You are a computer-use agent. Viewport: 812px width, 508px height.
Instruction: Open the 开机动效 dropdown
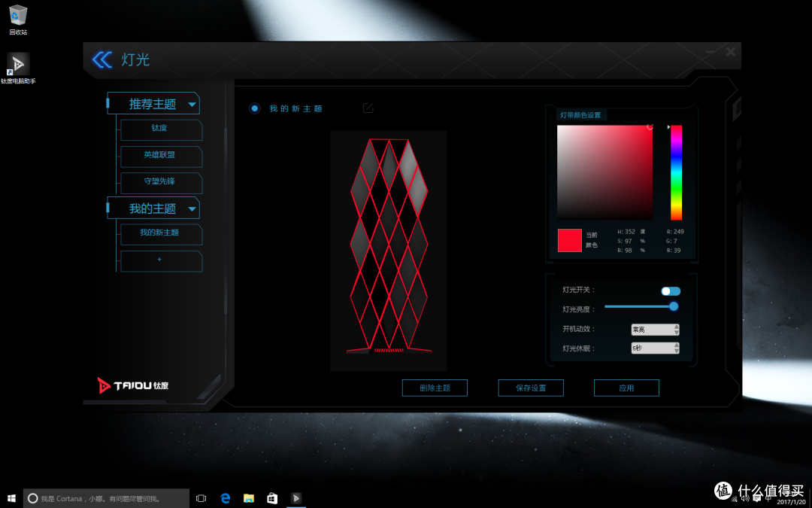tap(655, 329)
